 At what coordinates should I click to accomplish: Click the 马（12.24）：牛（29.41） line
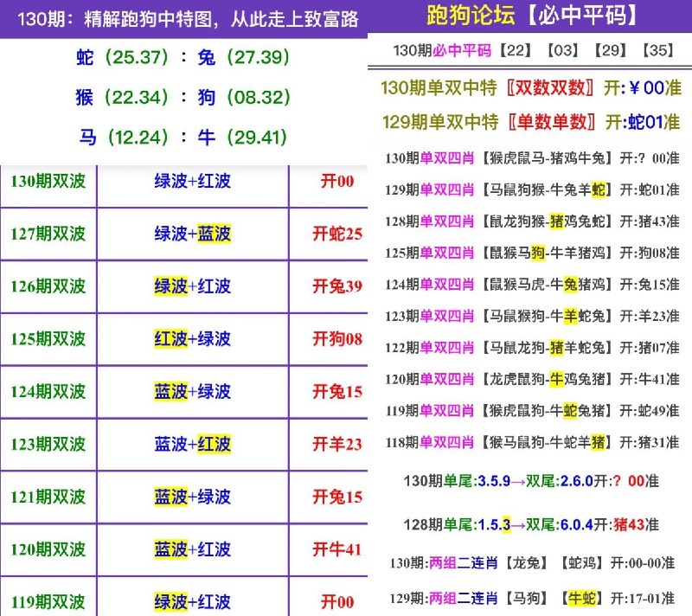pos(183,137)
